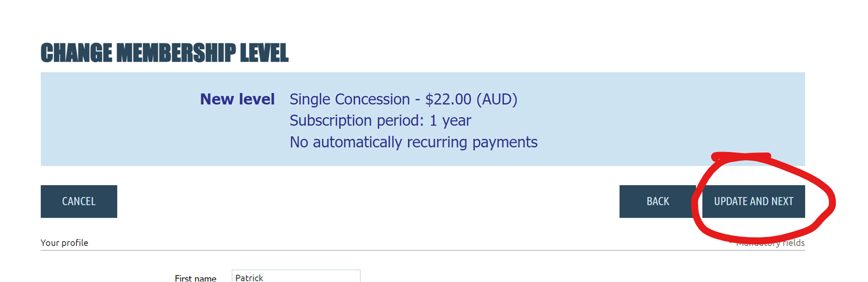This screenshot has height=282, width=868.
Task: Go back using the Back button
Action: coord(657,201)
